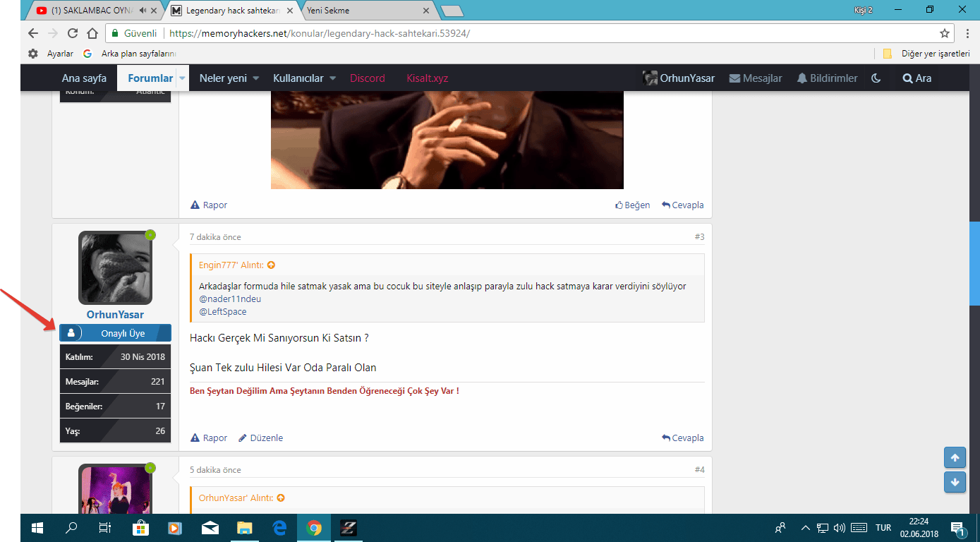980x542 pixels.
Task: Go back with browser back arrow
Action: (33, 33)
